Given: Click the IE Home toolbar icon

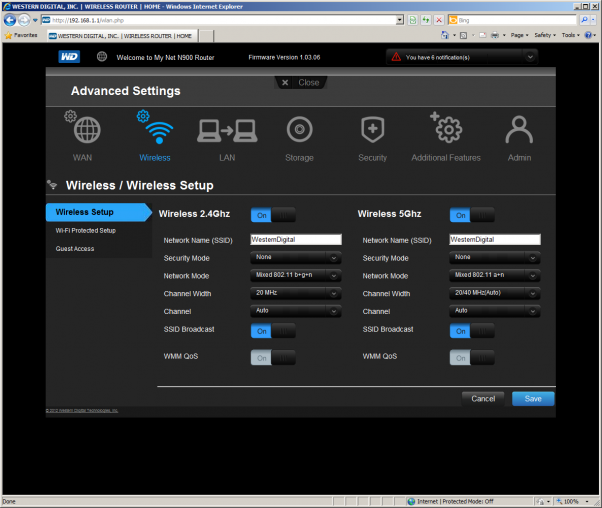Looking at the screenshot, I should pyautogui.click(x=445, y=35).
